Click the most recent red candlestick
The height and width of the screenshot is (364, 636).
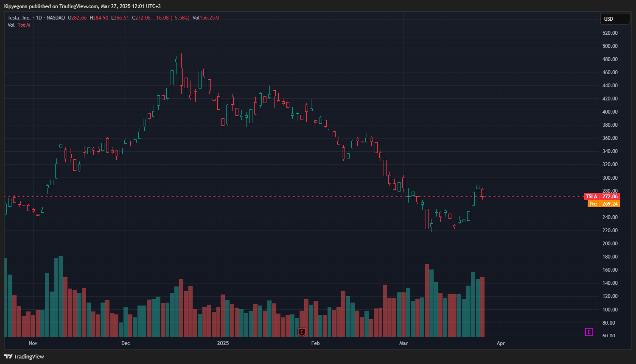(x=482, y=193)
